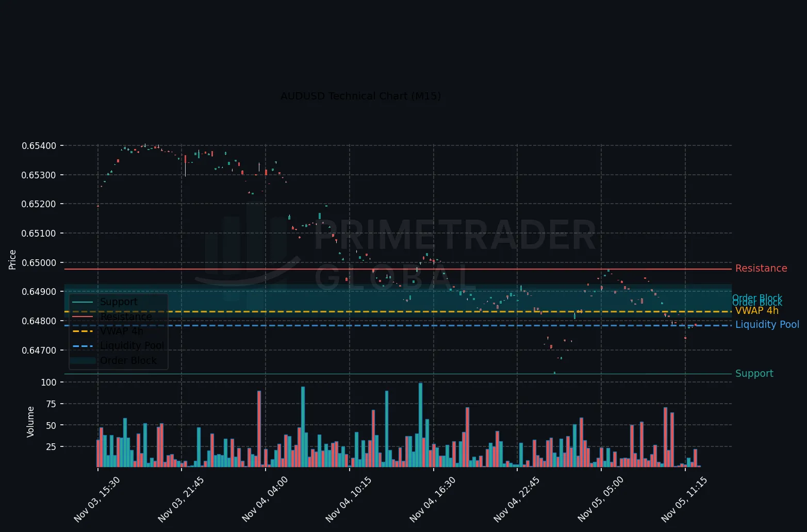Viewport: 807px width, 532px height.
Task: Select Resistance entry in the legend box
Action: (x=126, y=317)
